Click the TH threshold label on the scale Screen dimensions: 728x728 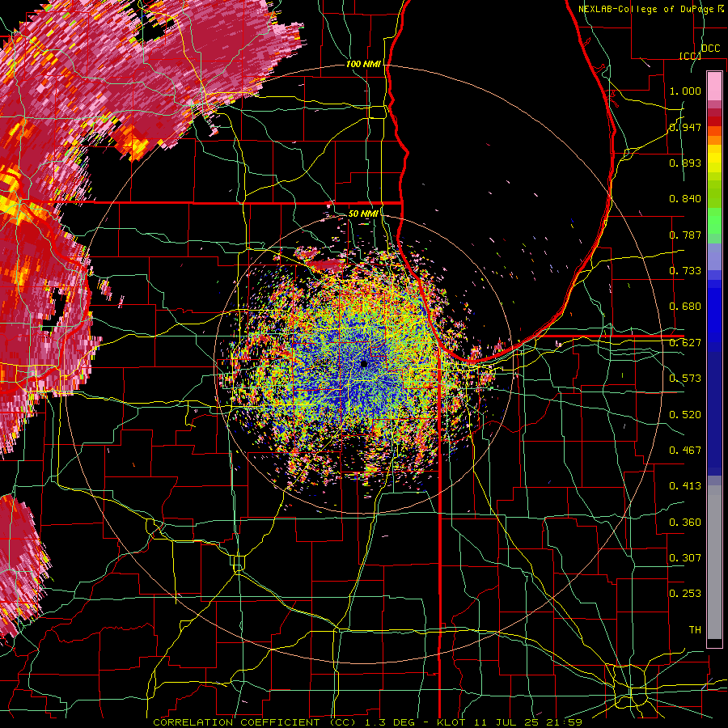point(695,630)
